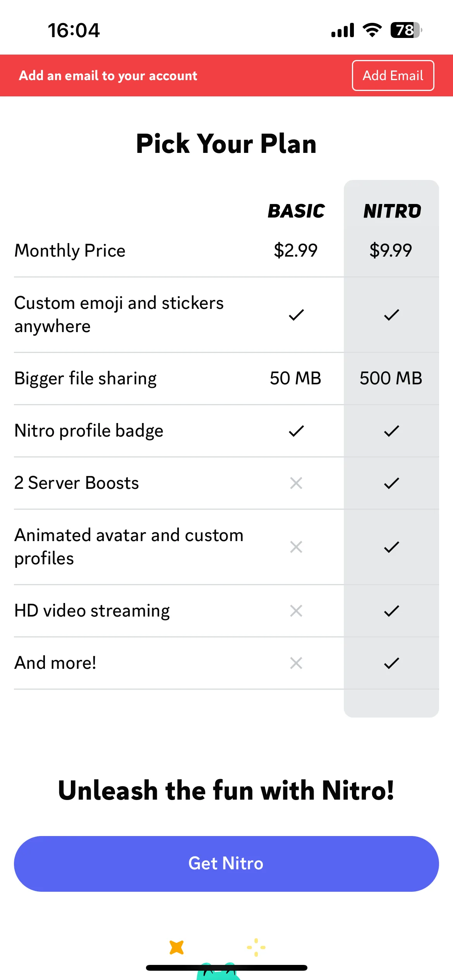This screenshot has width=453, height=980.
Task: Tap the Nitro checkmark for HD video streaming
Action: (x=391, y=611)
